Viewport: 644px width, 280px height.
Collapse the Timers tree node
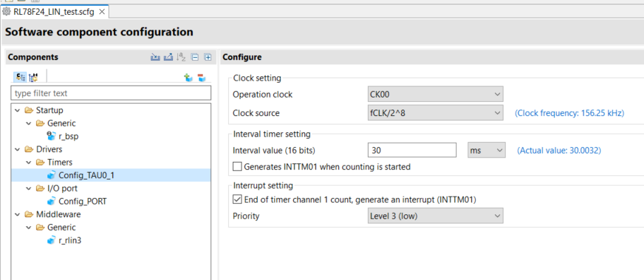coord(28,163)
